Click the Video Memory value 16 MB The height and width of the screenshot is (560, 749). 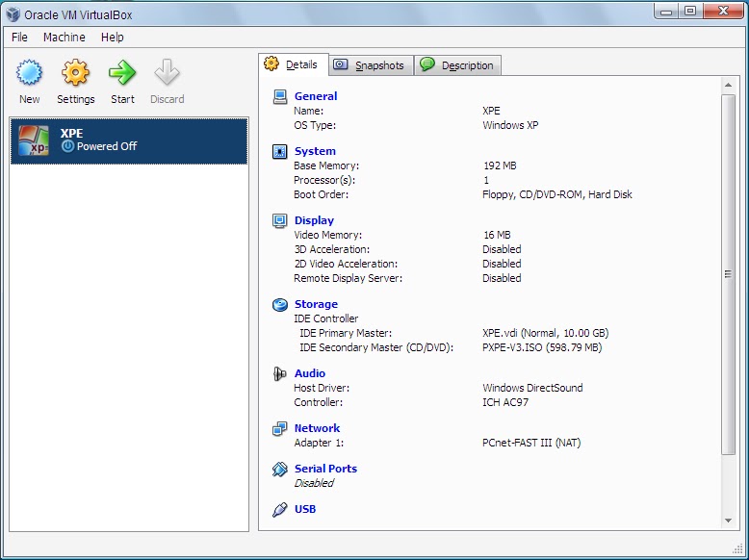497,236
